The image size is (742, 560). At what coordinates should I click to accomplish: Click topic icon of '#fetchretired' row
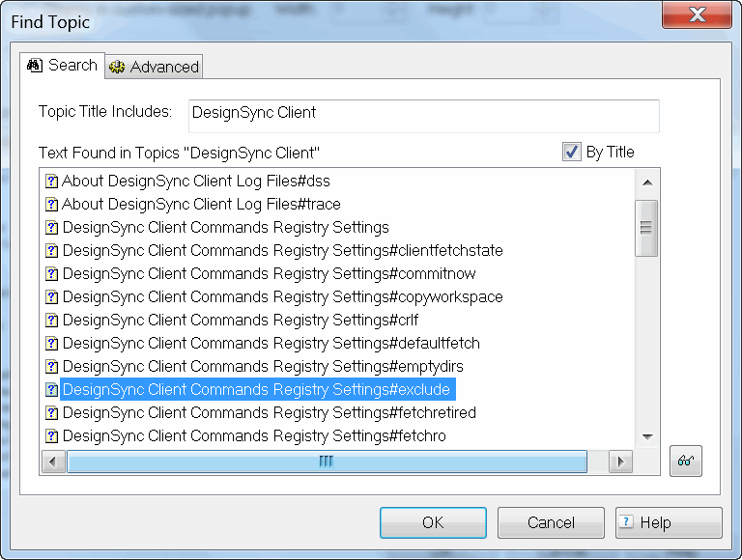click(51, 413)
